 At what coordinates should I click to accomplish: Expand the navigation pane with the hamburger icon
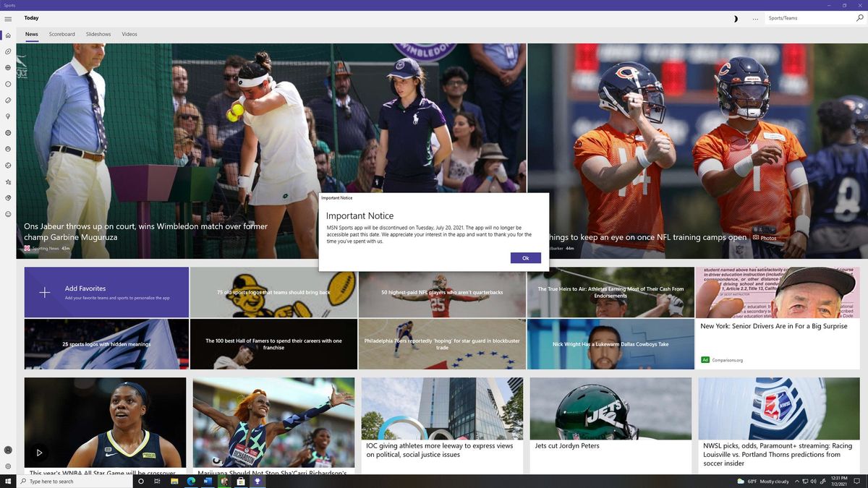8,18
